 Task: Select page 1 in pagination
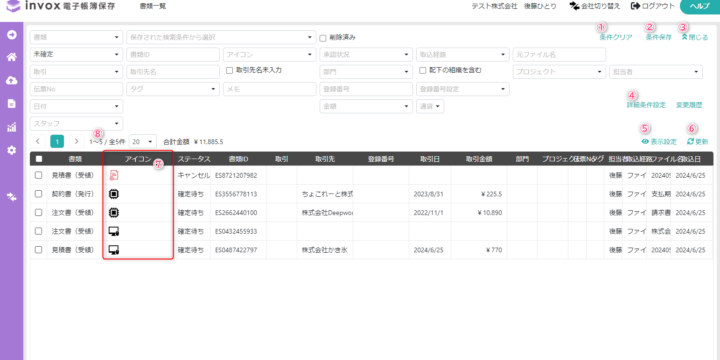coord(57,141)
